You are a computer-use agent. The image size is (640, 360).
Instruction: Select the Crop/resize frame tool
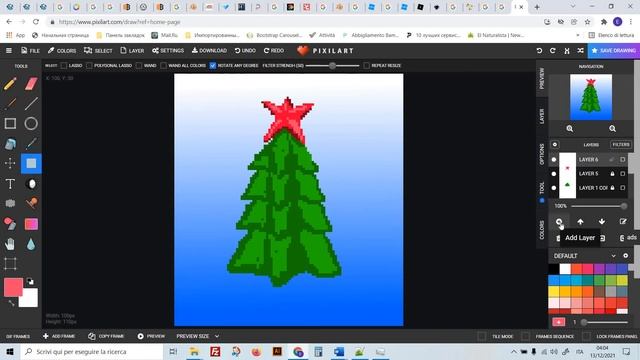[x=10, y=264]
